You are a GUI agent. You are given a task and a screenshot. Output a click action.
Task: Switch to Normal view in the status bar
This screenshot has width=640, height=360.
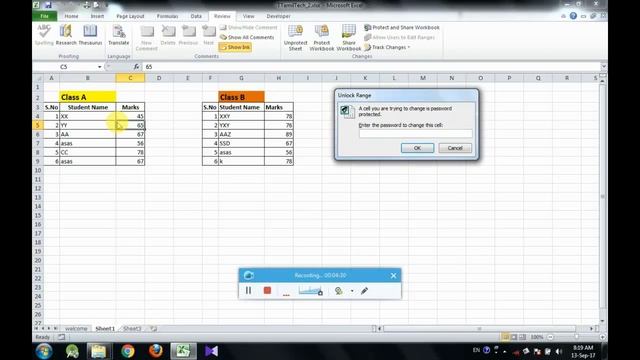[505, 337]
